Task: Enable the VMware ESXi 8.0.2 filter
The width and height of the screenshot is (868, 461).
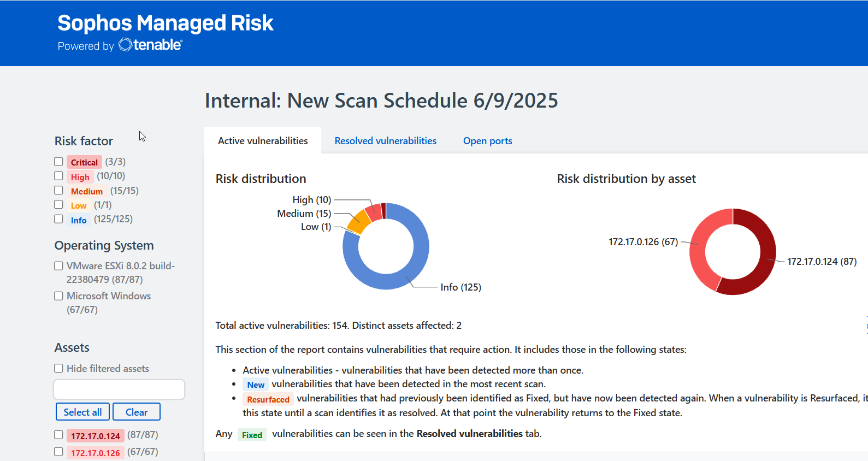Action: click(58, 265)
